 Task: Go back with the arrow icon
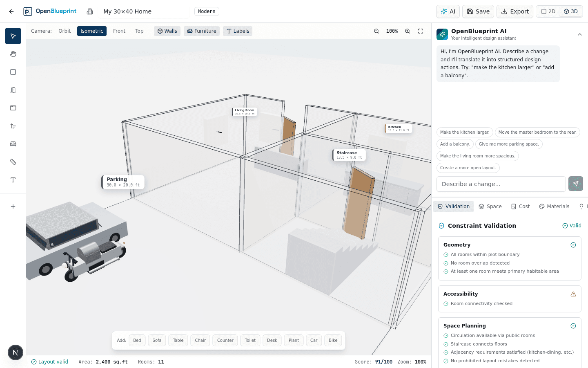click(11, 11)
